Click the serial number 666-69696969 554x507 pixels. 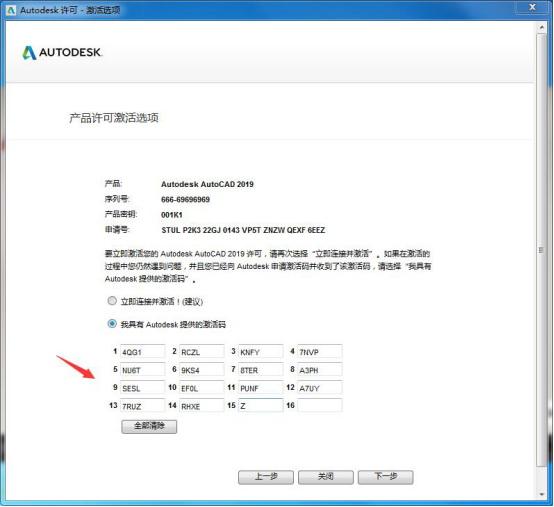pos(185,200)
